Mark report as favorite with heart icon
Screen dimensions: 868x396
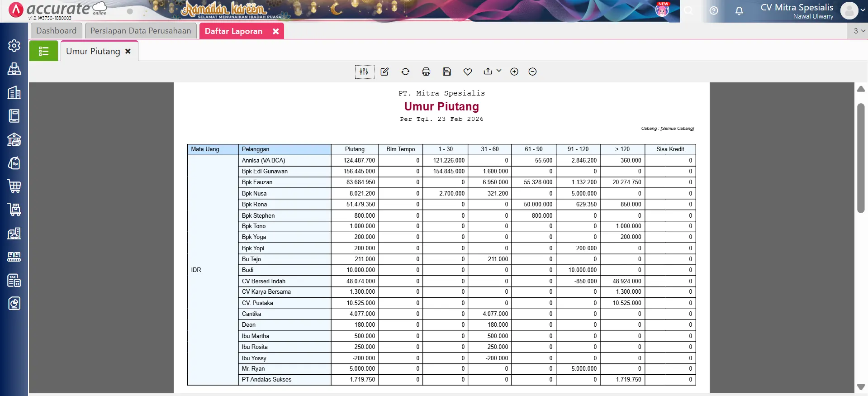(468, 72)
